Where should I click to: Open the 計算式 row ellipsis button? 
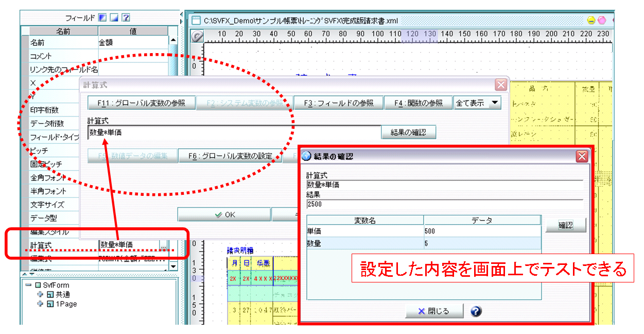tap(164, 245)
